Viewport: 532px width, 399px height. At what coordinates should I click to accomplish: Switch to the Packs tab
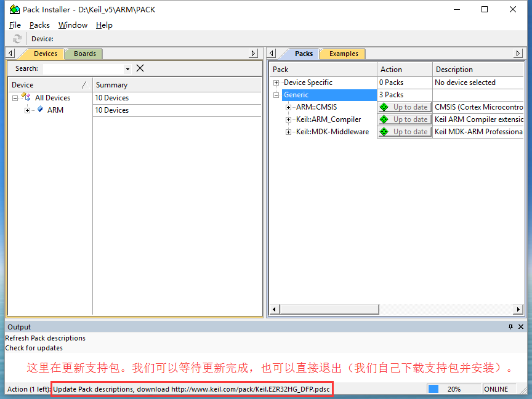(x=304, y=54)
